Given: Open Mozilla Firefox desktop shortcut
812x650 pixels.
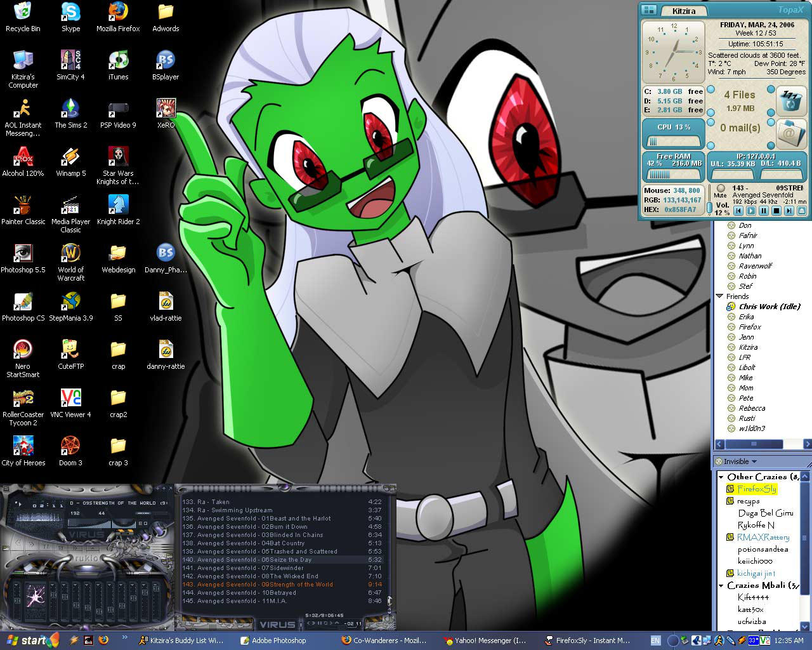Looking at the screenshot, I should point(118,17).
